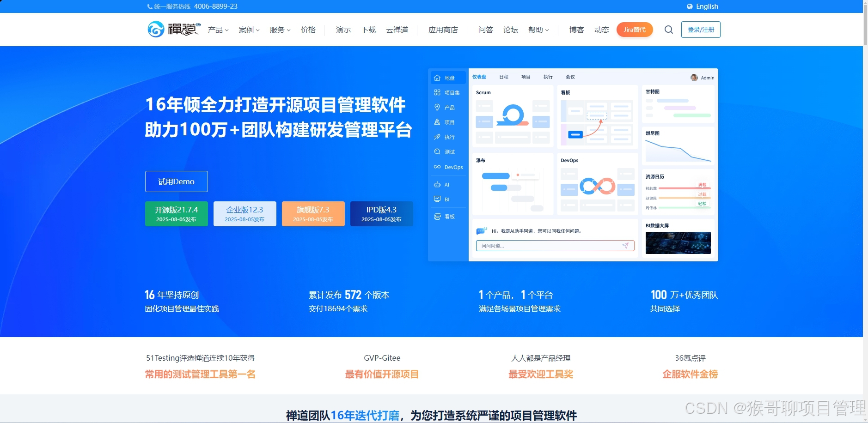Click the search magnifier in the top navbar

[668, 29]
